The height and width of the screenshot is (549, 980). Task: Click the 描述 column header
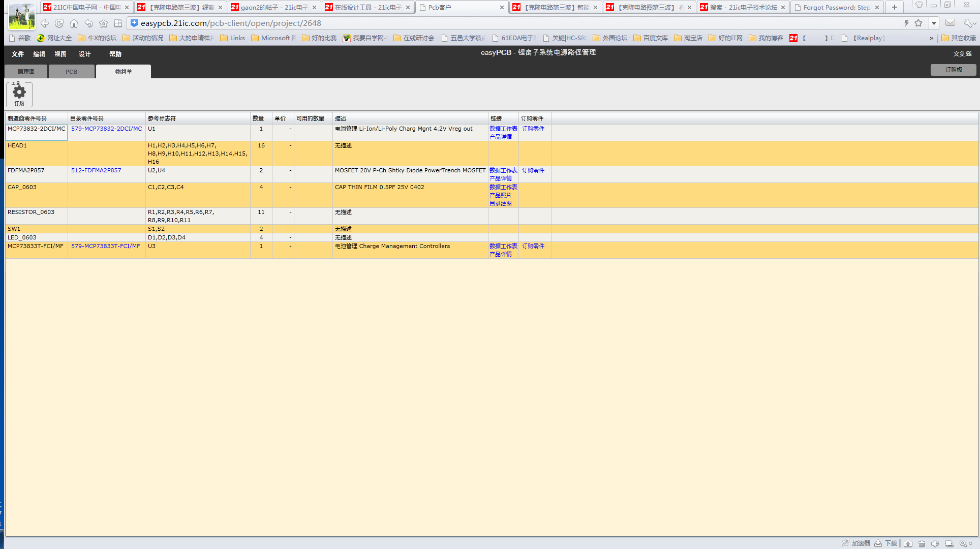(x=410, y=118)
